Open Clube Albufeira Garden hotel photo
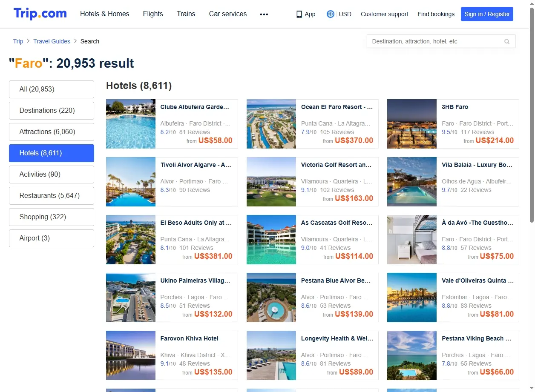Viewport: 535px width, 392px height. click(x=131, y=124)
